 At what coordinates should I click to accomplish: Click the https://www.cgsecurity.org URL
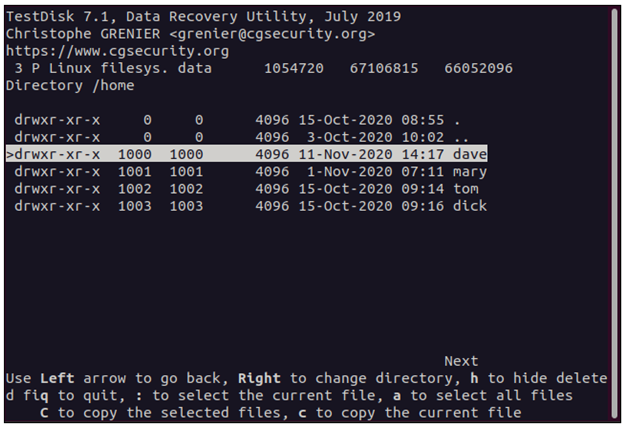coord(117,51)
